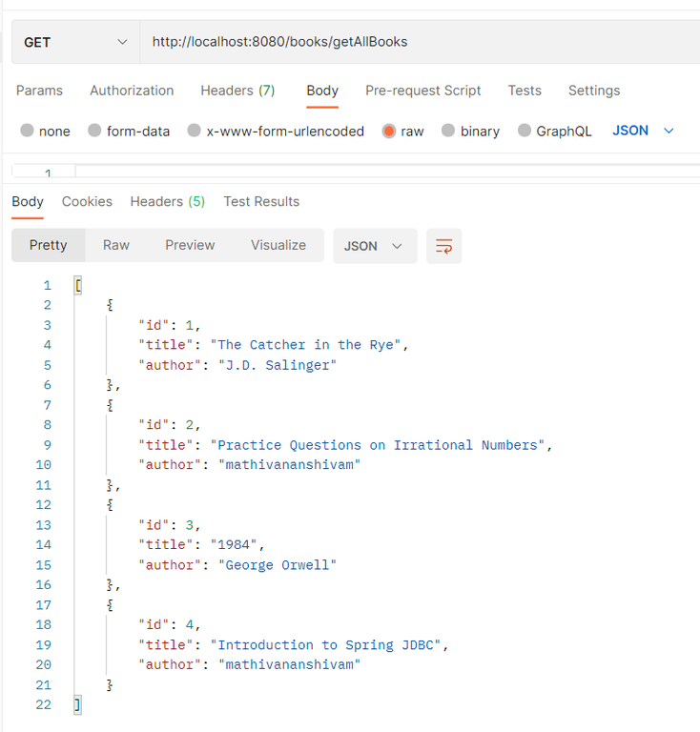700x732 pixels.
Task: Choose the GraphQL body option
Action: coord(525,131)
